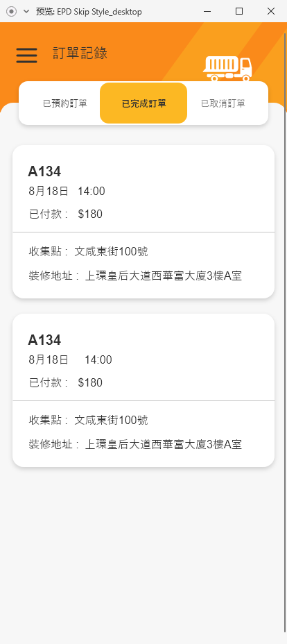Select first order's 裝修地址 line
This screenshot has height=644, width=287.
(135, 276)
